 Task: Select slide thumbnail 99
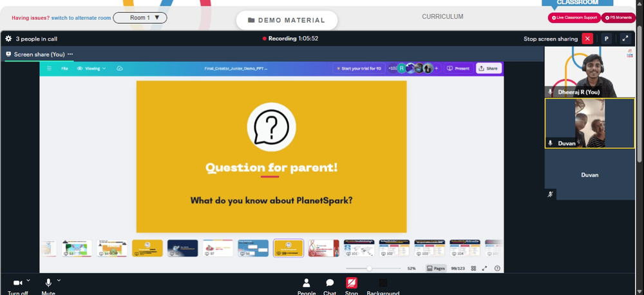[289, 248]
